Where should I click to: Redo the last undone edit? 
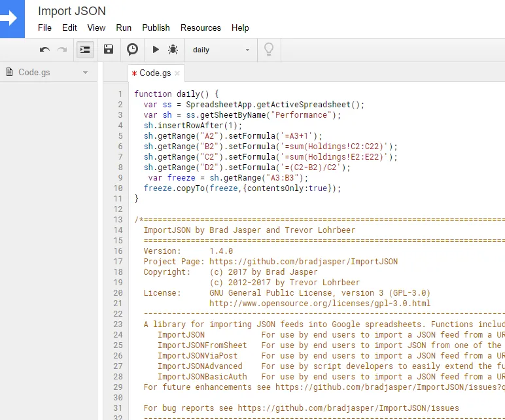(62, 50)
